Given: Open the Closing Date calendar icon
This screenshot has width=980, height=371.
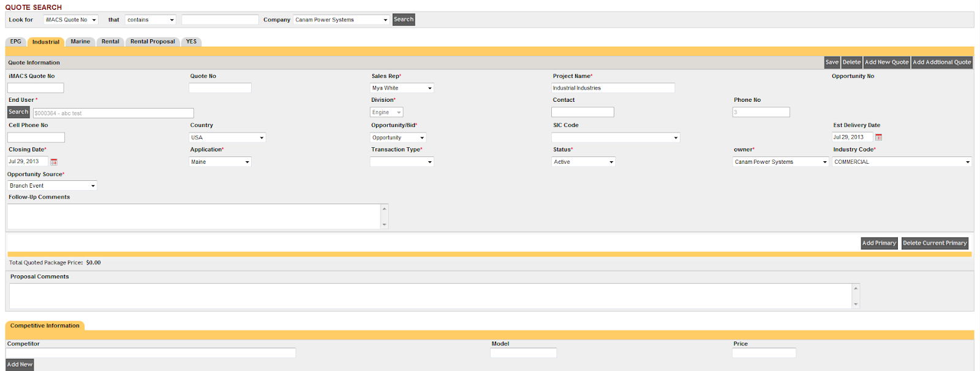Looking at the screenshot, I should (54, 162).
